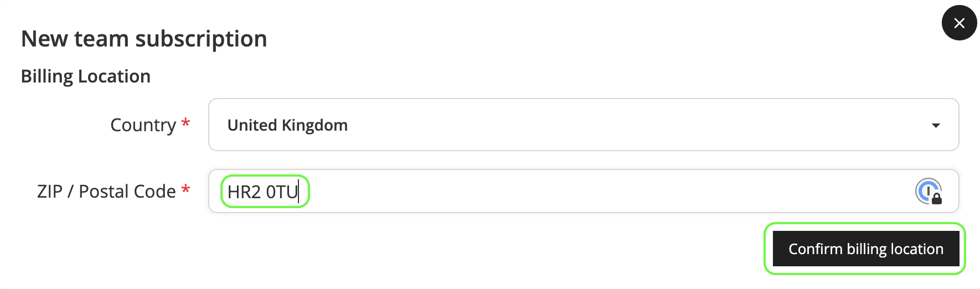Click the HR2 portion of the postcode
Image resolution: width=980 pixels, height=289 pixels.
[x=244, y=192]
